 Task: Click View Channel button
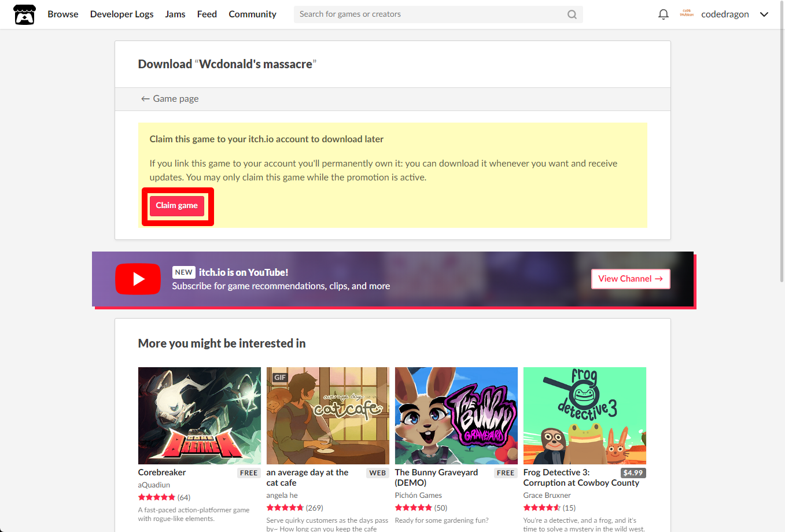pyautogui.click(x=631, y=279)
